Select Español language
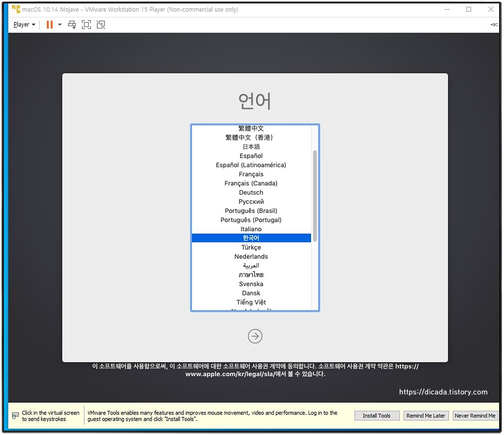The image size is (504, 435). [251, 156]
